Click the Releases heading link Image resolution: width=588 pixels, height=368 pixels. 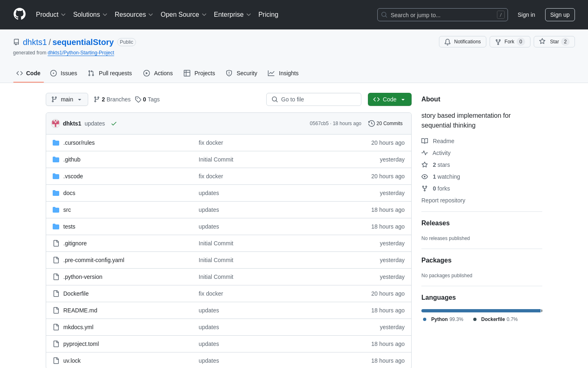[435, 223]
